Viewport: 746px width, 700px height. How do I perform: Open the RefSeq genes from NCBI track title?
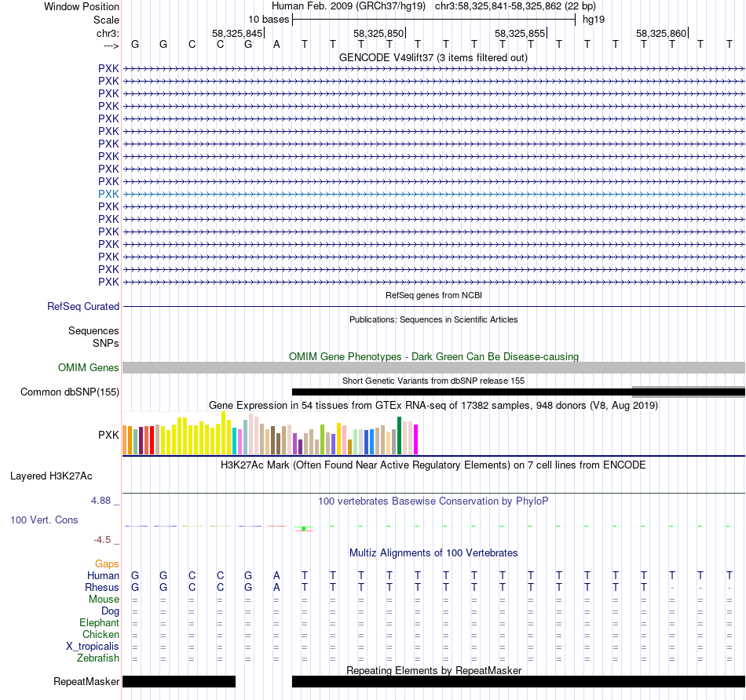click(433, 295)
